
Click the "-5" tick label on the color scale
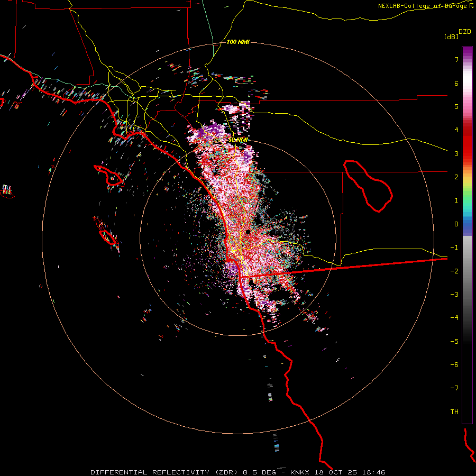tap(454, 341)
